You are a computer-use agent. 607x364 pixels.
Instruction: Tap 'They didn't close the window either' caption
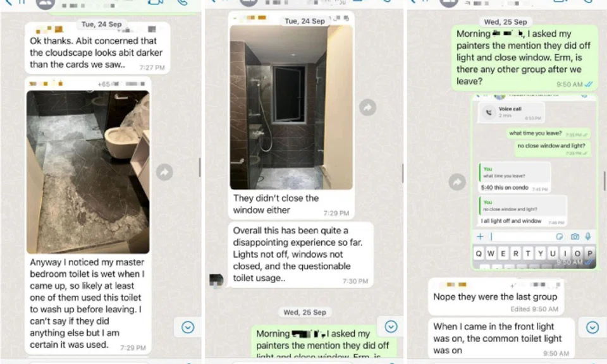tap(276, 204)
